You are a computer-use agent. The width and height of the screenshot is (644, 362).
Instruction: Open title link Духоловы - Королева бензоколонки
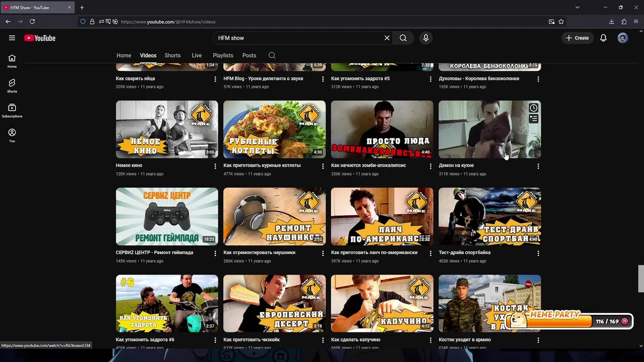click(479, 78)
